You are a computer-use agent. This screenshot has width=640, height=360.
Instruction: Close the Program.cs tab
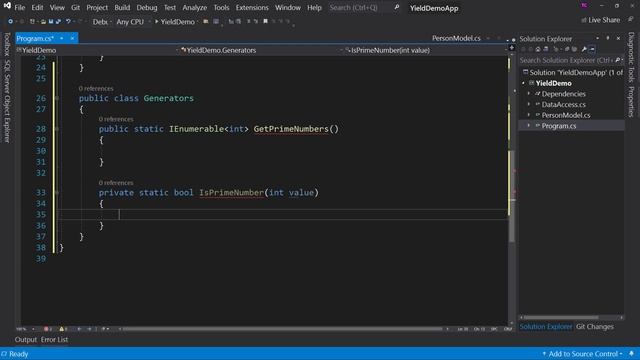click(x=72, y=38)
